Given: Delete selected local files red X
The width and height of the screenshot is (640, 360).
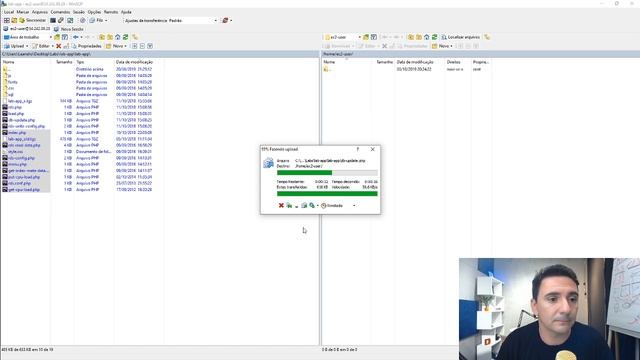Looking at the screenshot, I should (x=58, y=46).
